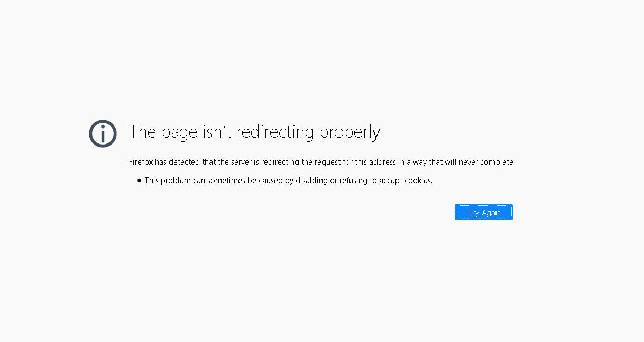Click the heading "The page isn't redirecting properly"
The width and height of the screenshot is (644, 342).
click(254, 132)
